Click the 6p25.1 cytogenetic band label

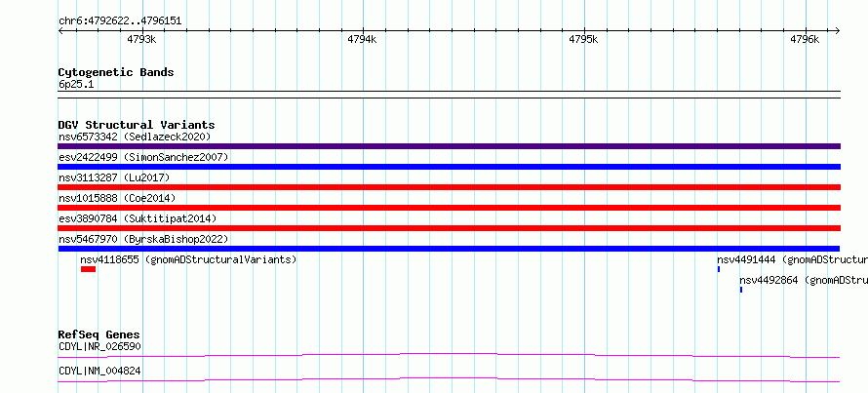coord(76,84)
